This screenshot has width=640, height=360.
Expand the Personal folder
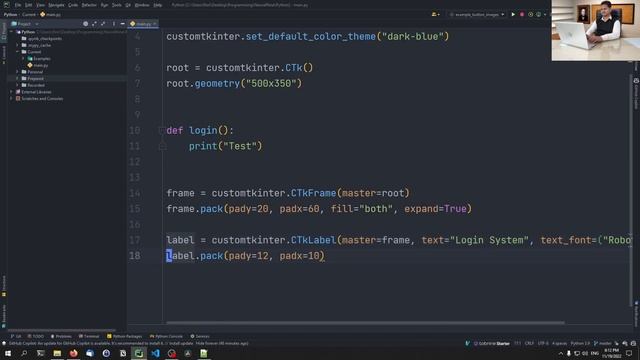[18, 72]
